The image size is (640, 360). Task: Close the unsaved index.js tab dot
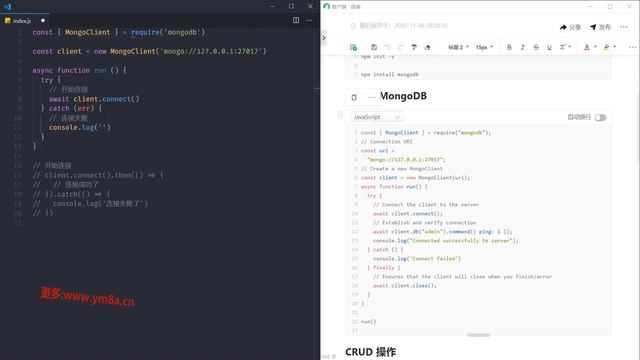pyautogui.click(x=43, y=20)
